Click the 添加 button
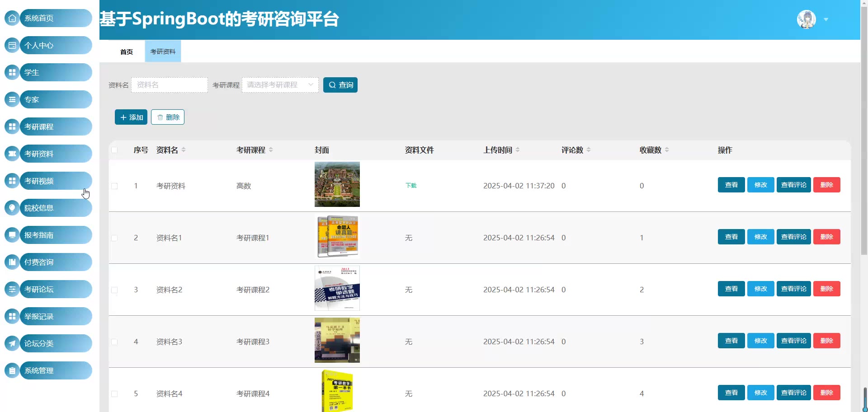Image resolution: width=868 pixels, height=412 pixels. pyautogui.click(x=131, y=117)
